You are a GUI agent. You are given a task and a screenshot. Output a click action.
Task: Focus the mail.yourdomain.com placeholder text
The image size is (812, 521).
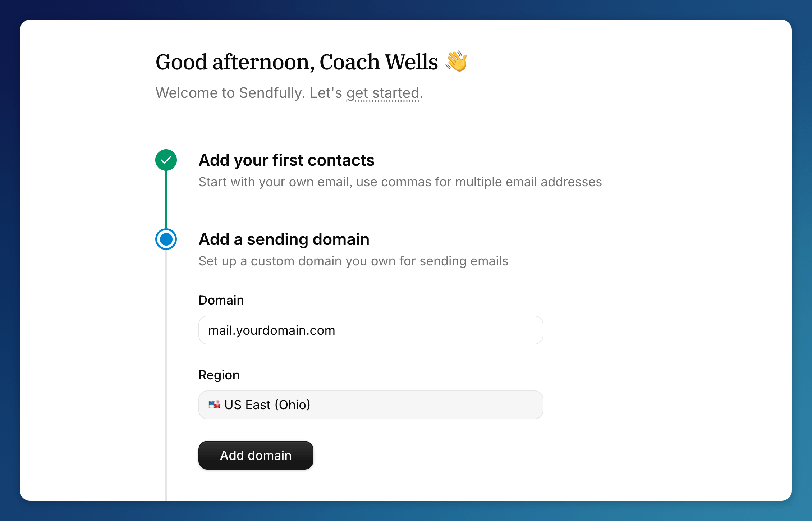pyautogui.click(x=272, y=330)
